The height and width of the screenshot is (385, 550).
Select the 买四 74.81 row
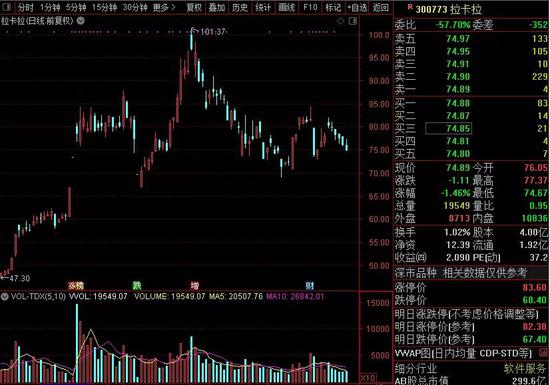pyautogui.click(x=471, y=141)
